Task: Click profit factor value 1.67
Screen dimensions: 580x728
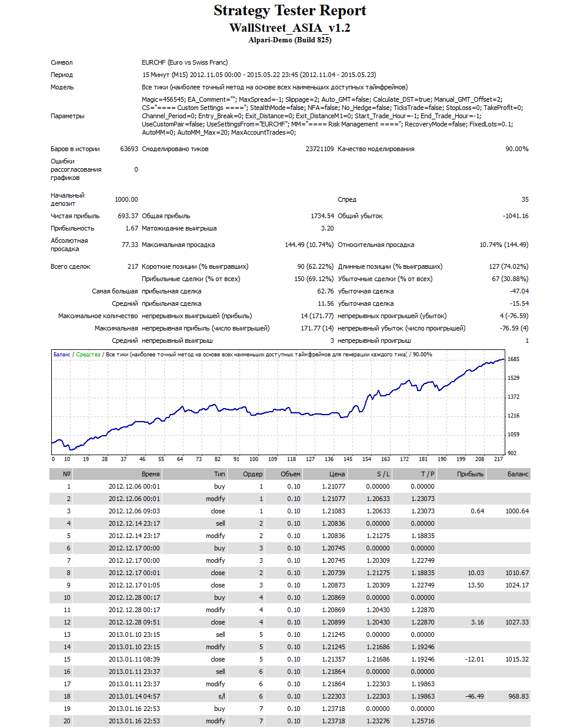Action: tap(132, 228)
